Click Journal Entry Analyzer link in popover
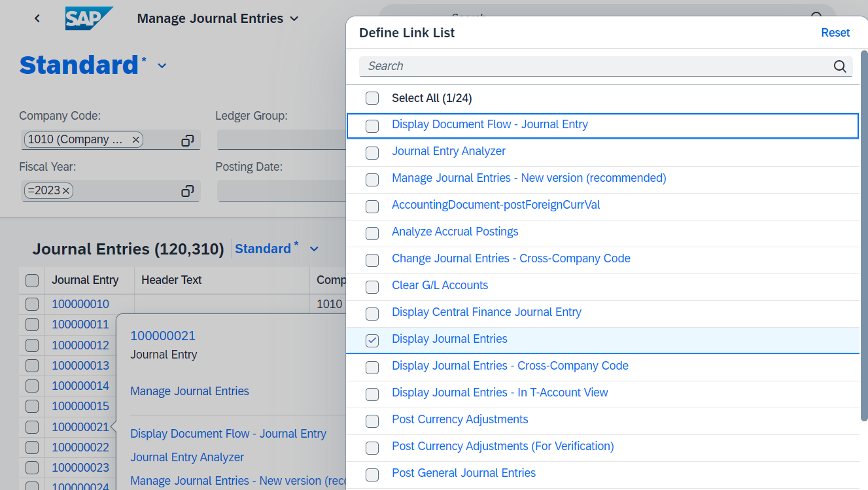Viewport: 868px width, 490px height. coord(187,457)
